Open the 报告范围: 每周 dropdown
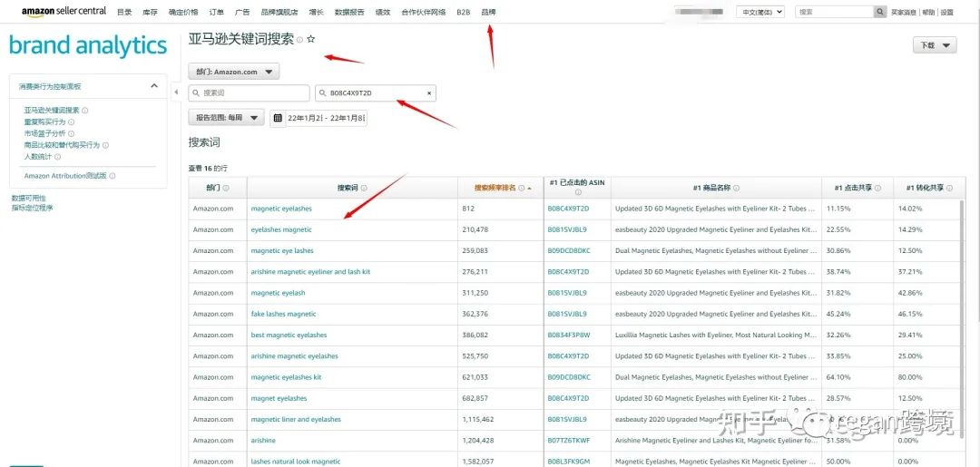Screen dimensions: 980x467 [x=226, y=117]
